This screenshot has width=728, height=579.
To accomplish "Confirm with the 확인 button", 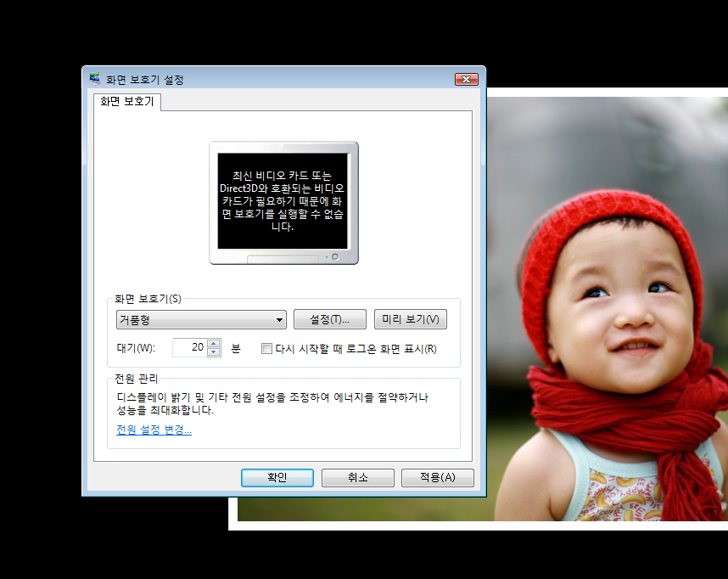I will click(x=277, y=478).
